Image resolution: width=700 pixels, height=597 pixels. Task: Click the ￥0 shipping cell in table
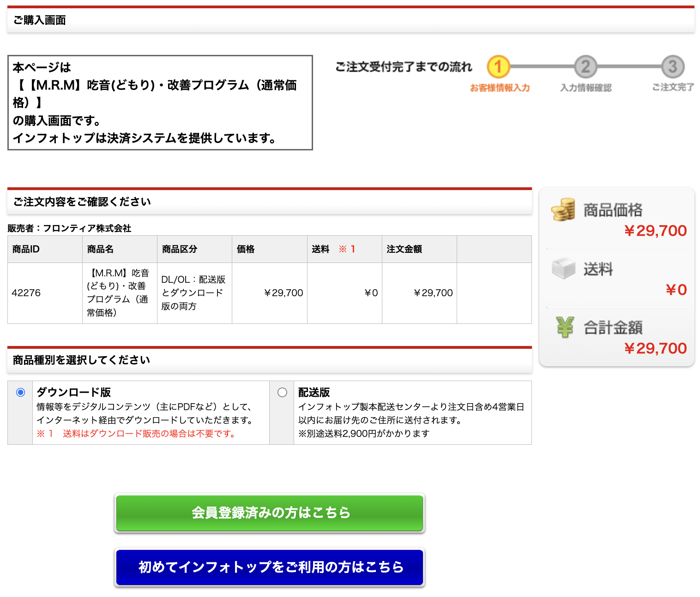click(x=344, y=293)
